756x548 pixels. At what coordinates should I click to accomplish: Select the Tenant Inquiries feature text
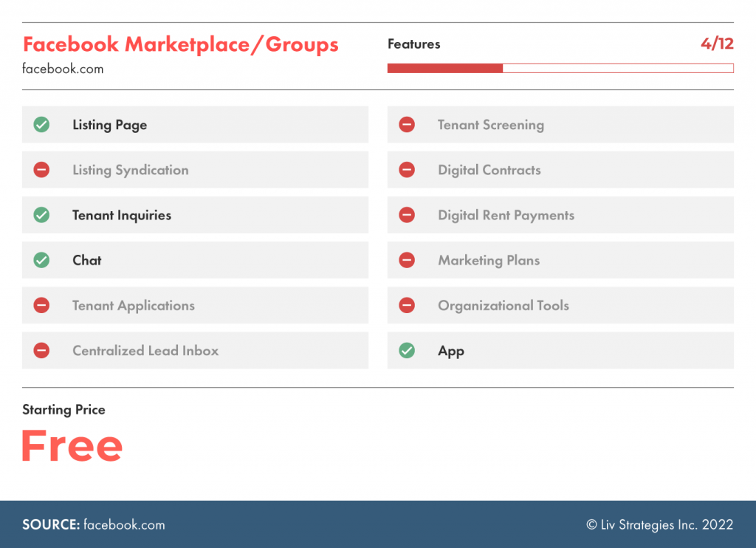pyautogui.click(x=122, y=215)
